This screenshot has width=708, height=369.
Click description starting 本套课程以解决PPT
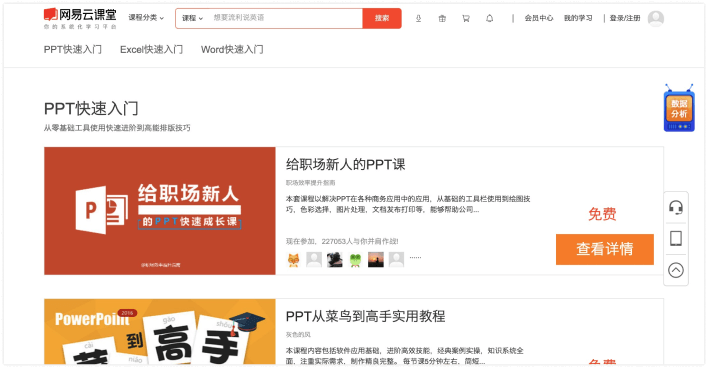click(408, 204)
